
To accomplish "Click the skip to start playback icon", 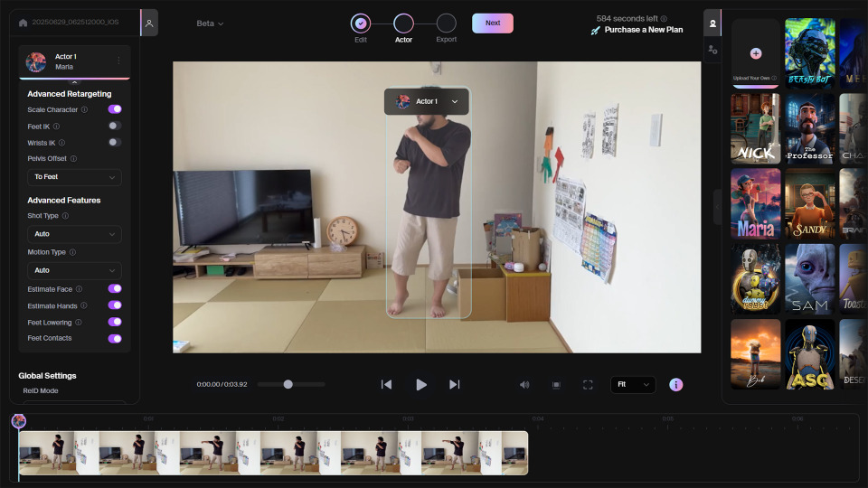I will (386, 384).
